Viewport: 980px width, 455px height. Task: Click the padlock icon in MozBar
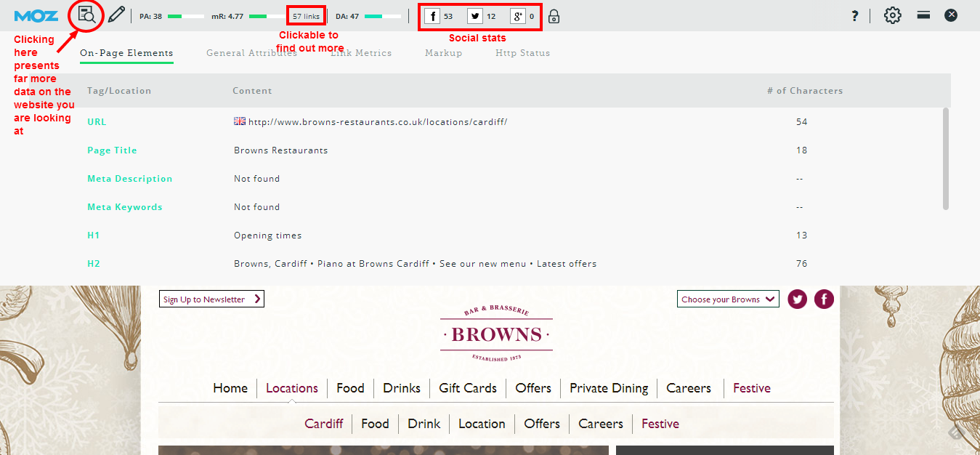click(554, 16)
